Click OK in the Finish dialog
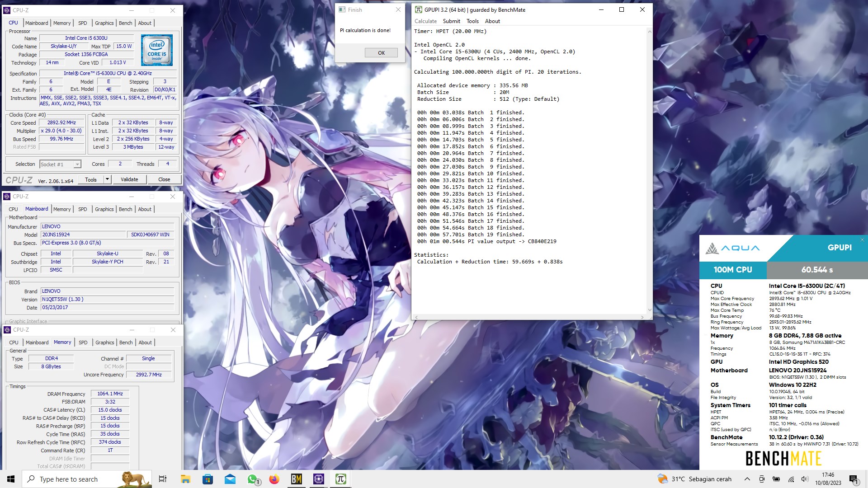868x488 pixels. (x=381, y=53)
